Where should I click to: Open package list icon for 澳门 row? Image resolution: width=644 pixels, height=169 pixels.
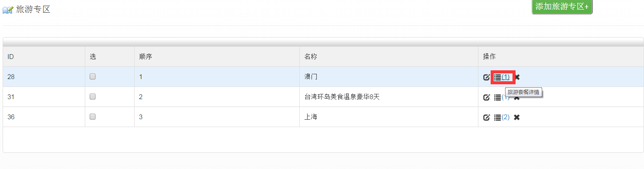[x=497, y=77]
